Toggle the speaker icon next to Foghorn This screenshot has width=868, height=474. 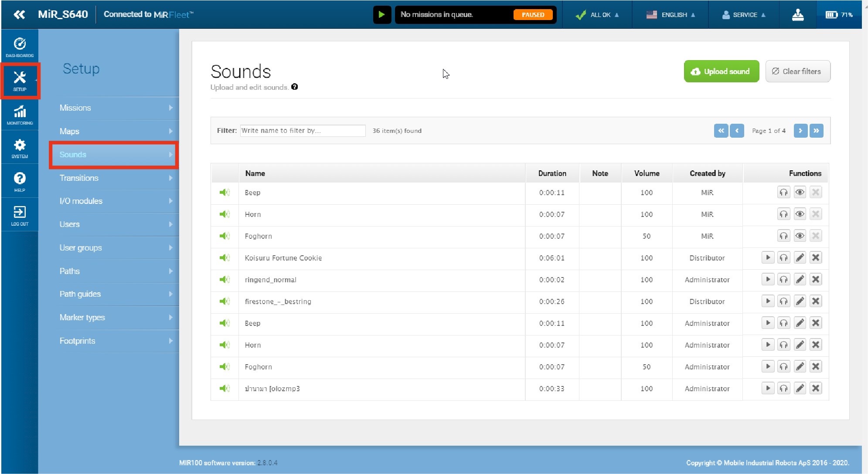(225, 236)
